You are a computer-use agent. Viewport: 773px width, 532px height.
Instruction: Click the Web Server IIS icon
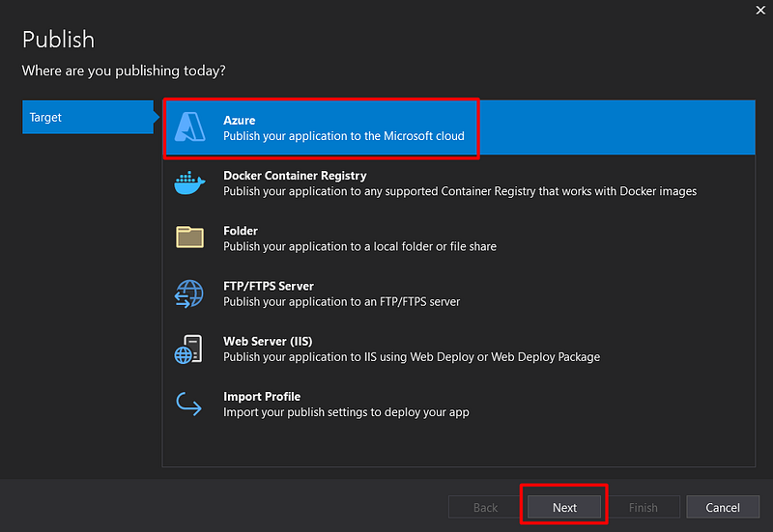[x=188, y=350]
